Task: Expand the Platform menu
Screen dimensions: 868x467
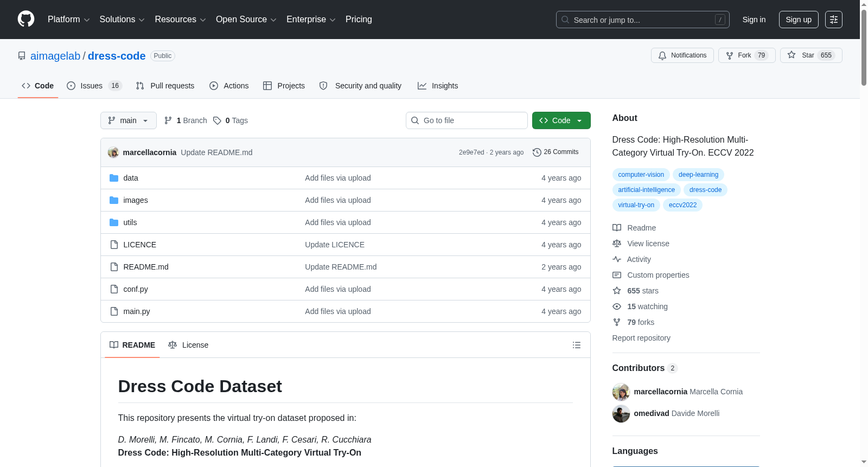Action: tap(68, 20)
